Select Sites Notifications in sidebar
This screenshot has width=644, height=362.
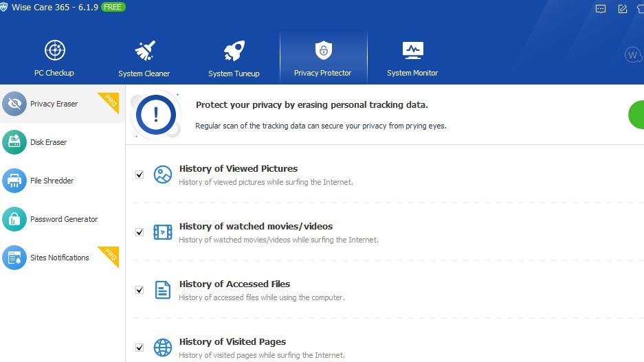click(60, 258)
